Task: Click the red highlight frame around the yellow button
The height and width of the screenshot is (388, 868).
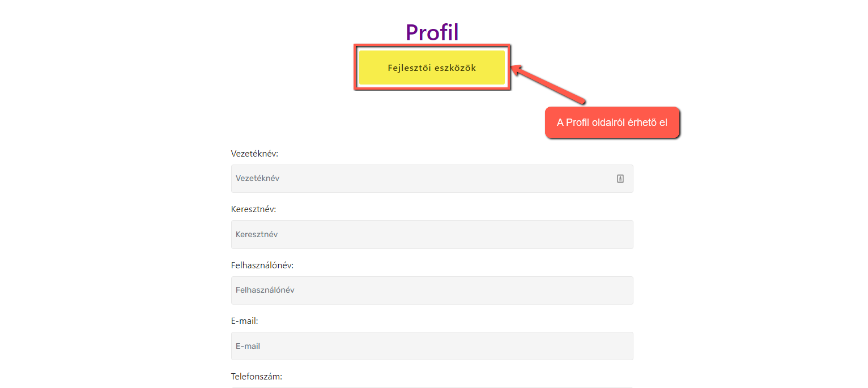Action: pos(432,47)
